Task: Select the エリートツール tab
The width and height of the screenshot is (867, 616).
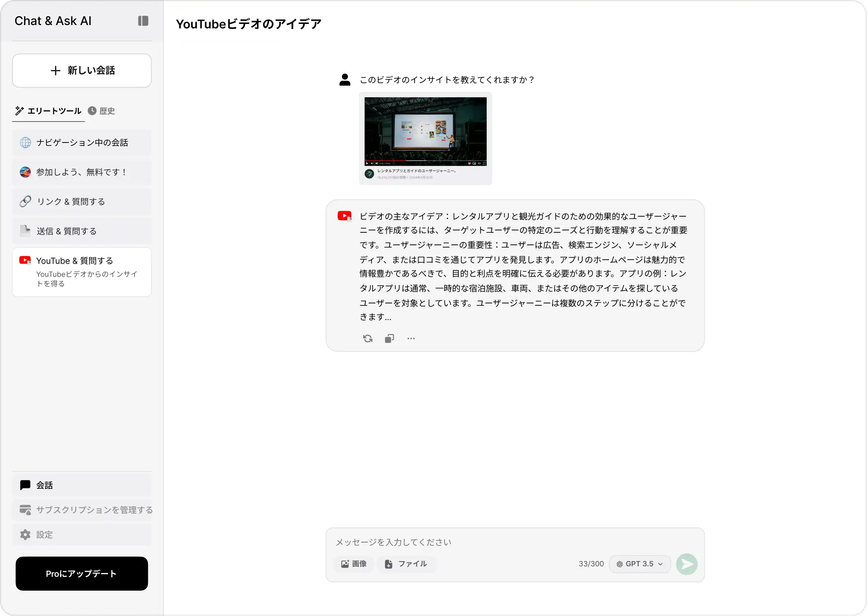Action: point(48,111)
